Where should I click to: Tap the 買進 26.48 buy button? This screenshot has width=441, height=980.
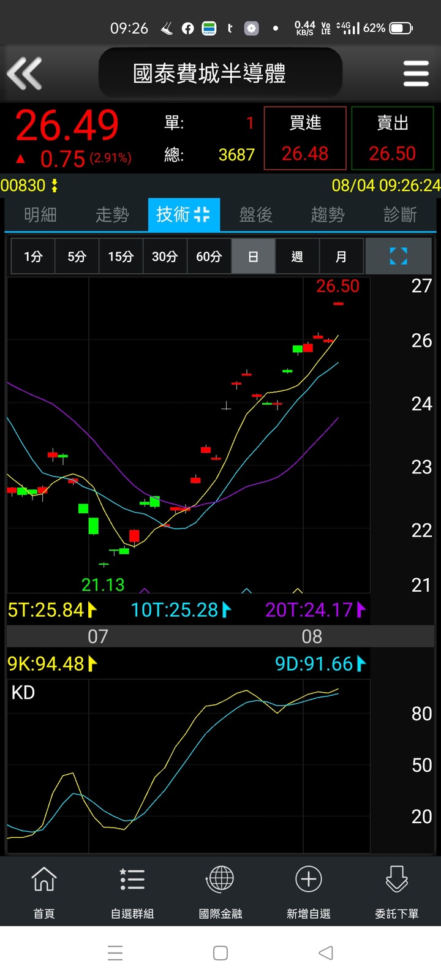[x=305, y=138]
